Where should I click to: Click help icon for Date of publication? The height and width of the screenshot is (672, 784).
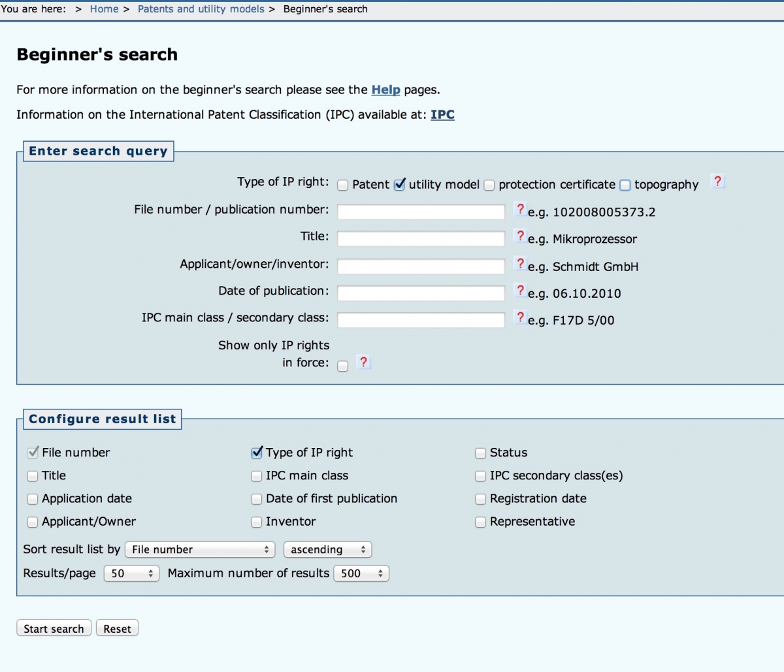pyautogui.click(x=520, y=291)
